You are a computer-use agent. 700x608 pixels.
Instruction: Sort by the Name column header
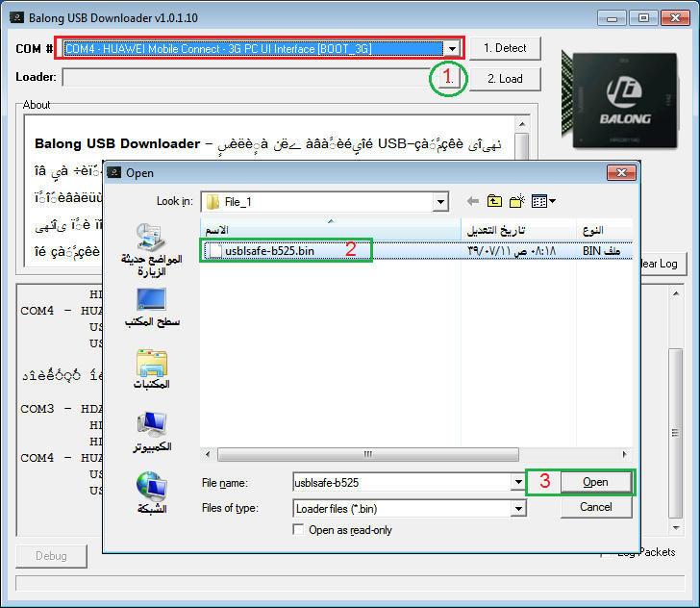331,230
